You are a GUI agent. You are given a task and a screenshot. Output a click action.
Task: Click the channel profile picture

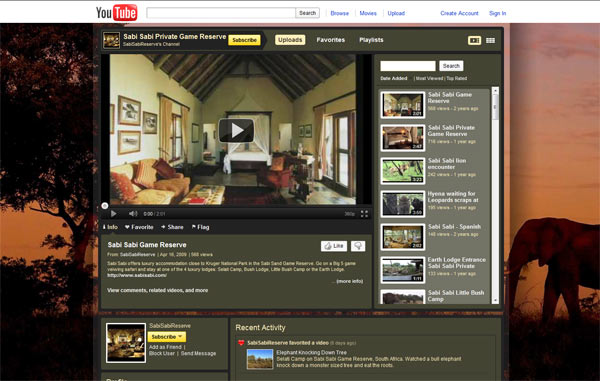126,343
